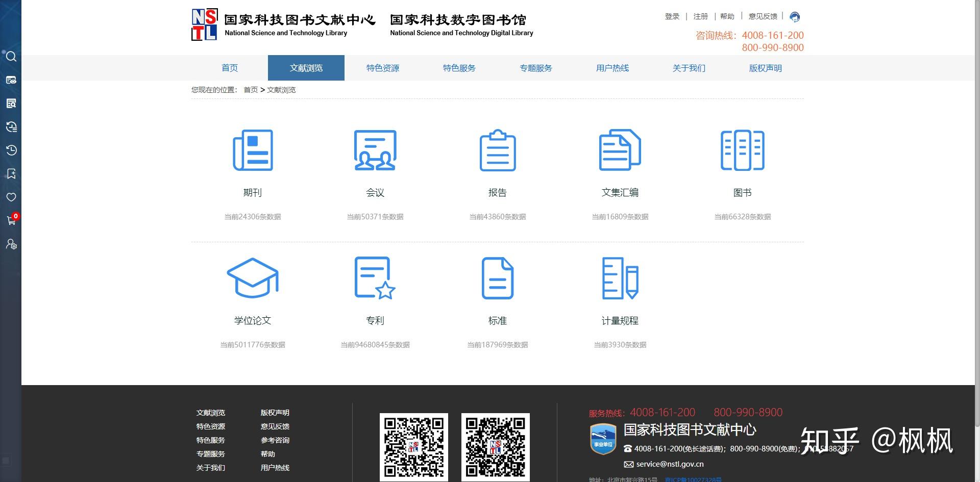Open 版权声明 in navigation bar

click(766, 68)
